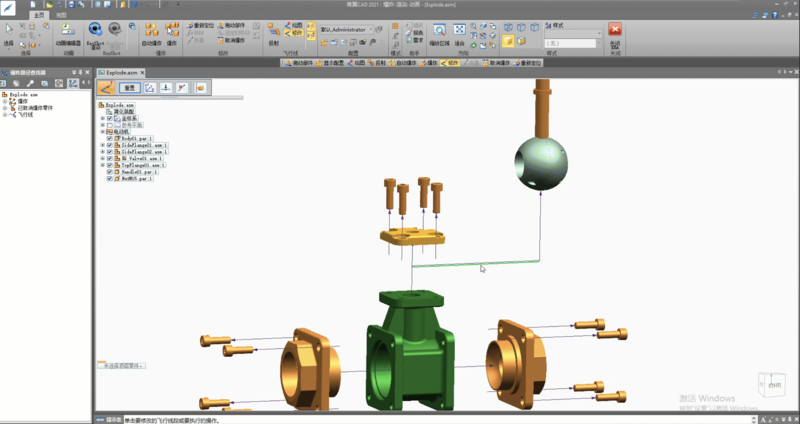Click the Draw flow line tool

click(293, 25)
